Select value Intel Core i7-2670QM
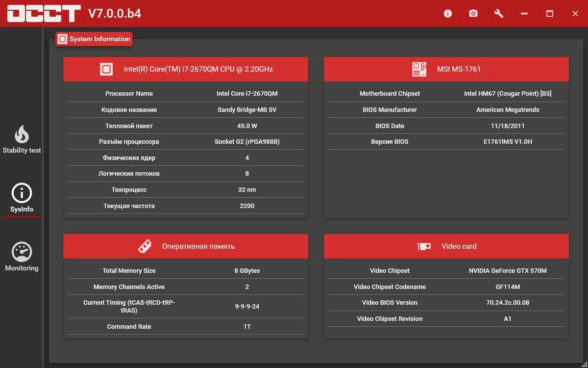Viewport: 588px width, 368px height. click(x=247, y=93)
